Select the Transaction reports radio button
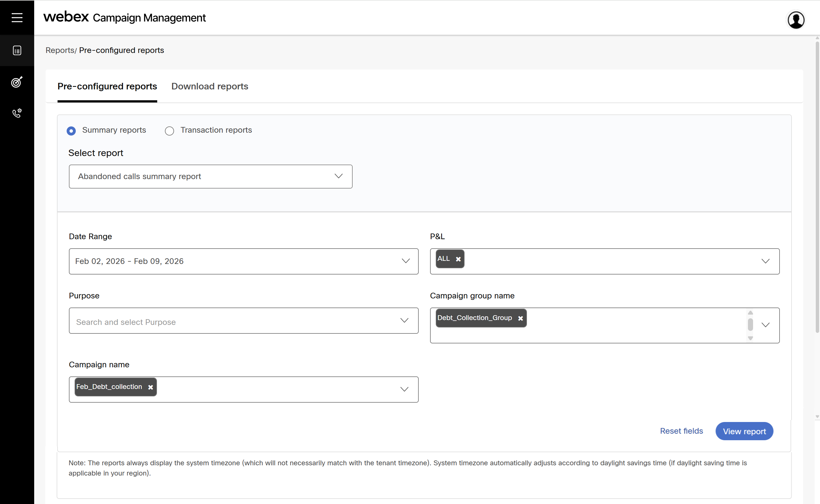Viewport: 820px width, 504px height. coord(169,131)
